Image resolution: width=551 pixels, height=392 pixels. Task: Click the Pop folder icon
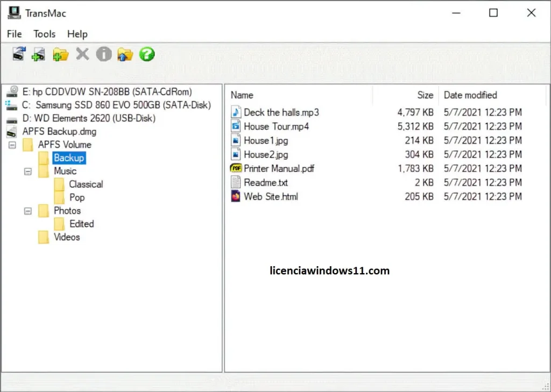[59, 197]
